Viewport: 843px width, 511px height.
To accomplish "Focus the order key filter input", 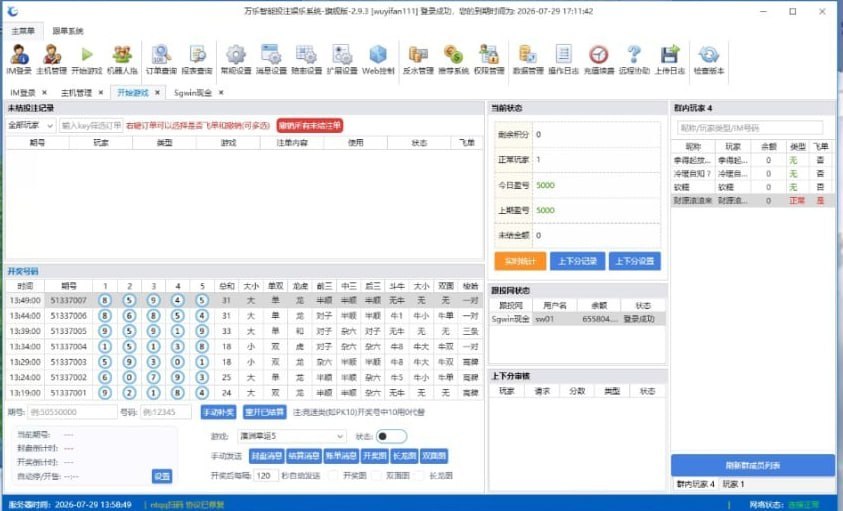I will [x=91, y=125].
